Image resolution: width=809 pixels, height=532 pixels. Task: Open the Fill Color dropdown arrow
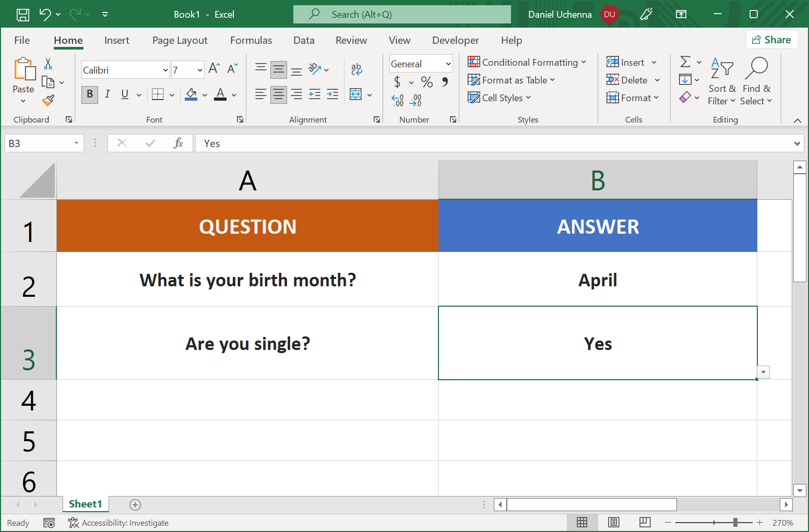coord(205,94)
